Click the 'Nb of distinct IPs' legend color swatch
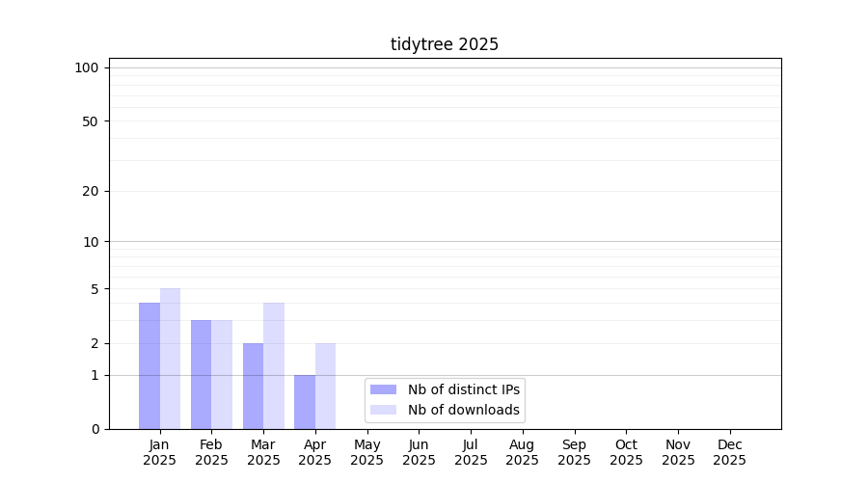 pos(383,389)
